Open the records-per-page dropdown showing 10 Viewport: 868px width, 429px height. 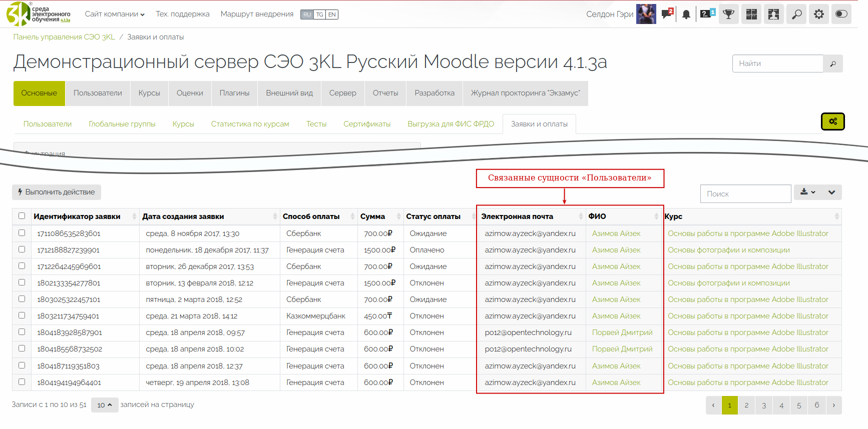tap(105, 405)
